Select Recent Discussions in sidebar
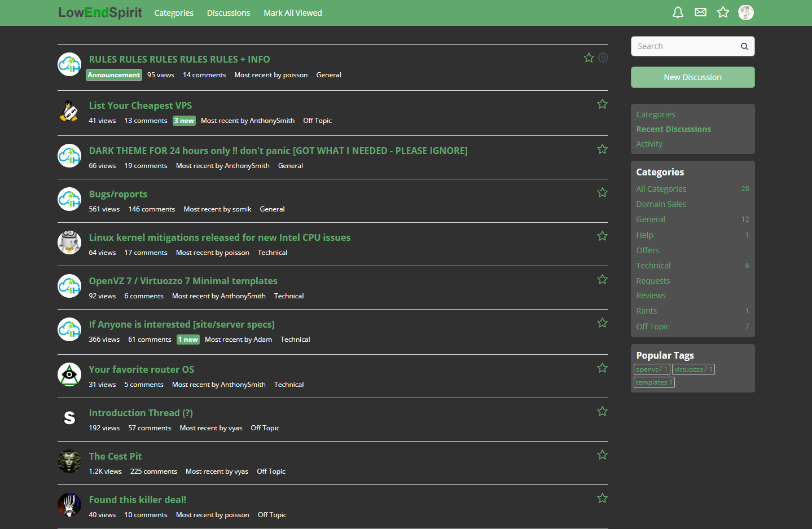Screen dimensions: 812x529 [673, 129]
